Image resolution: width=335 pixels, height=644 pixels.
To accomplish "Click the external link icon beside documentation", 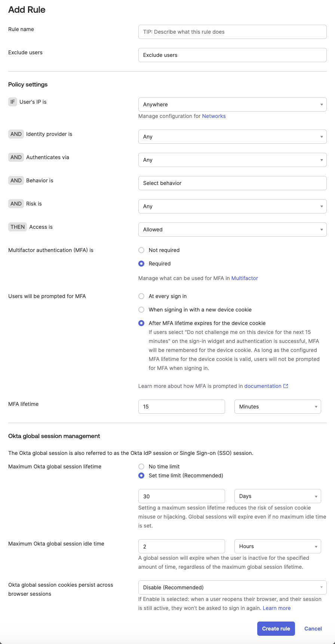I will coord(286,386).
